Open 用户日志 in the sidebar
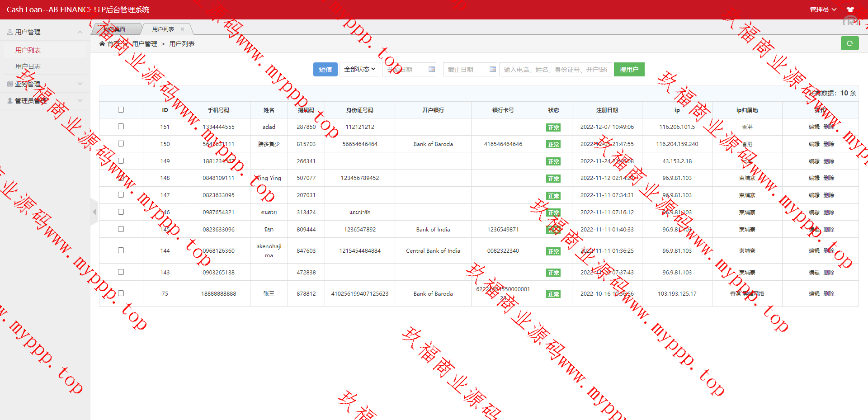The width and height of the screenshot is (868, 420). click(28, 66)
